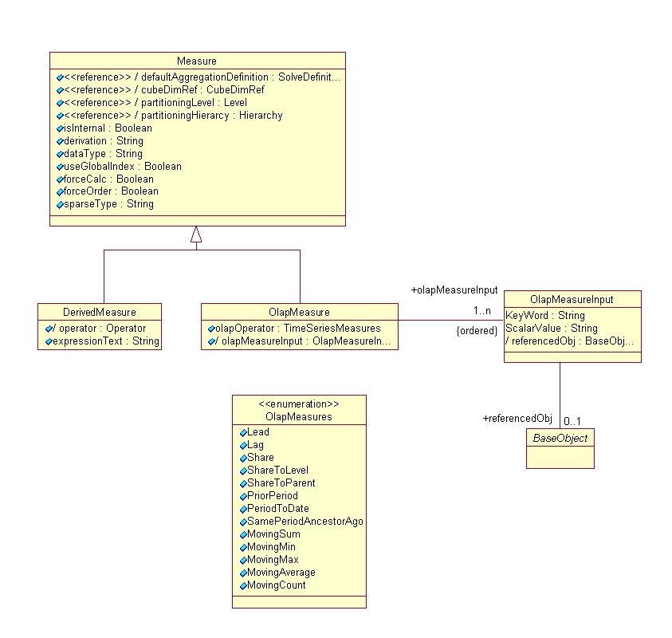Screen dimensions: 672x638
Task: Click the icon beside olapOperator
Action: click(x=211, y=329)
